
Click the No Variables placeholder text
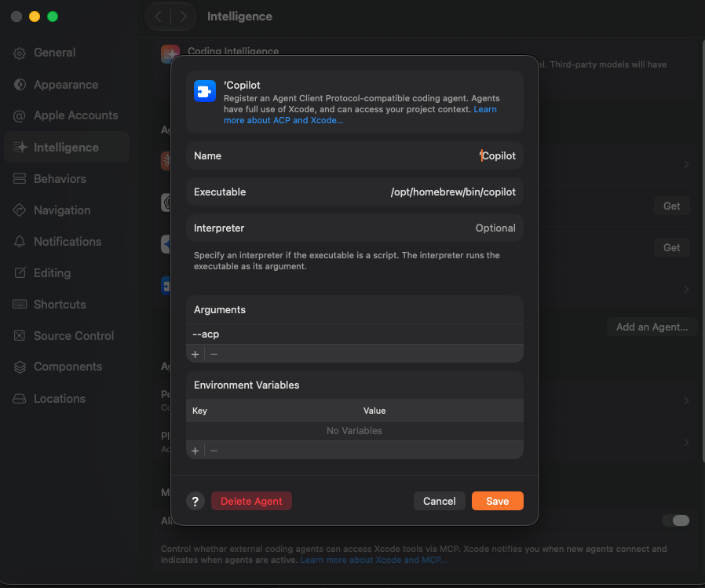coord(354,431)
